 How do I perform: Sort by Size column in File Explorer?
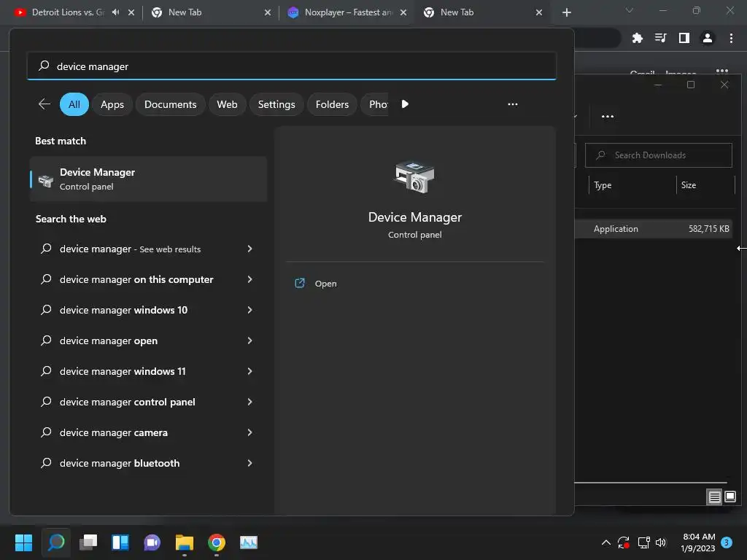click(689, 185)
